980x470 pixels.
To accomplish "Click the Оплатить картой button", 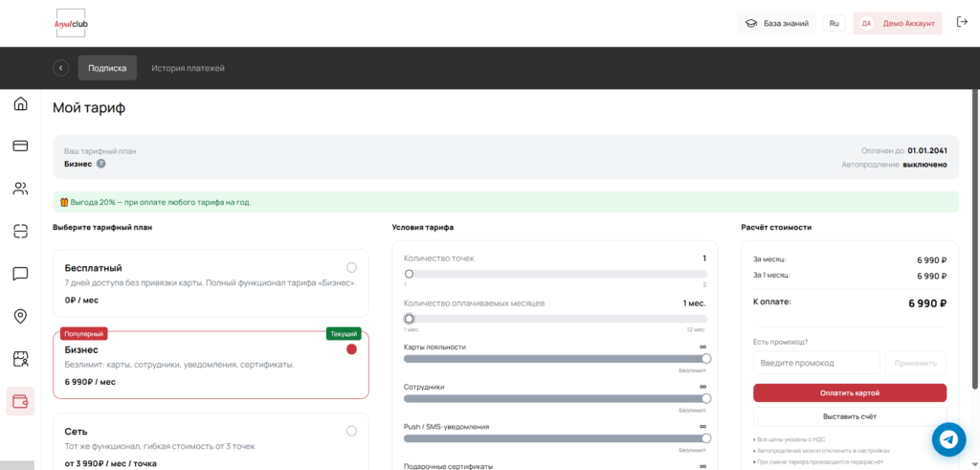I will point(849,392).
